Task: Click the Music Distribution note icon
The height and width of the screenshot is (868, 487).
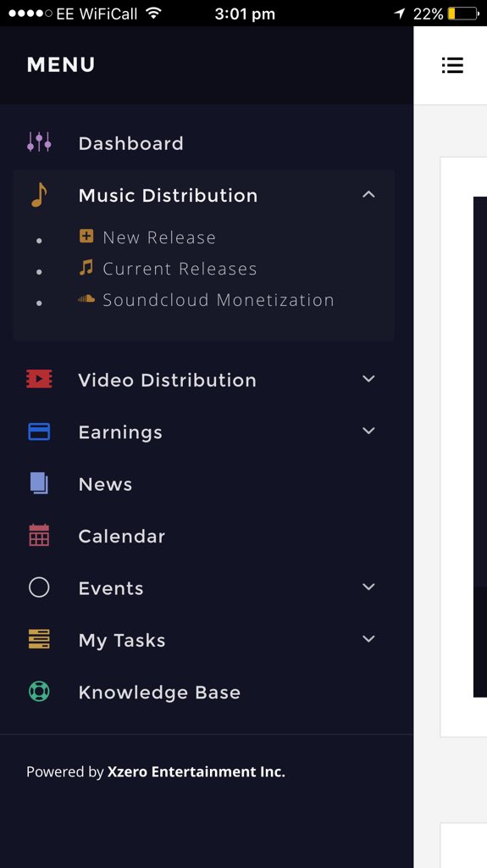Action: coord(39,195)
